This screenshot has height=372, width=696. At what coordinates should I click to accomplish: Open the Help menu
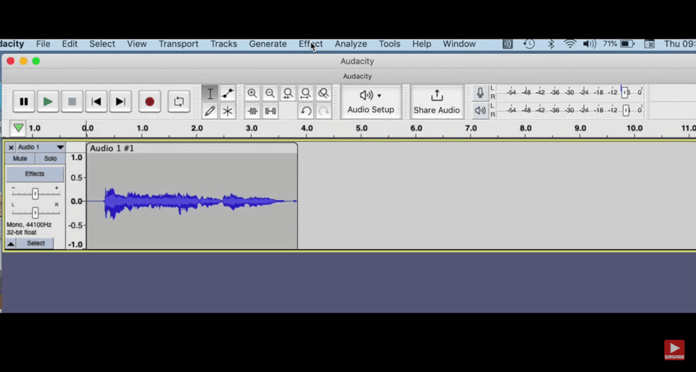422,44
